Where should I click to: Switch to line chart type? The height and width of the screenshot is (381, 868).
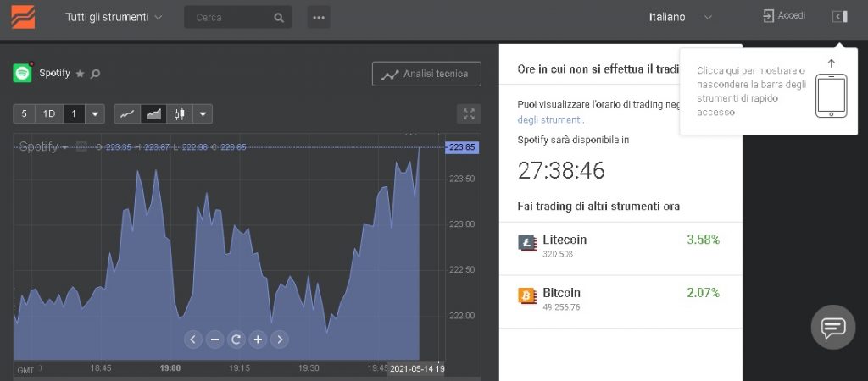(x=127, y=114)
